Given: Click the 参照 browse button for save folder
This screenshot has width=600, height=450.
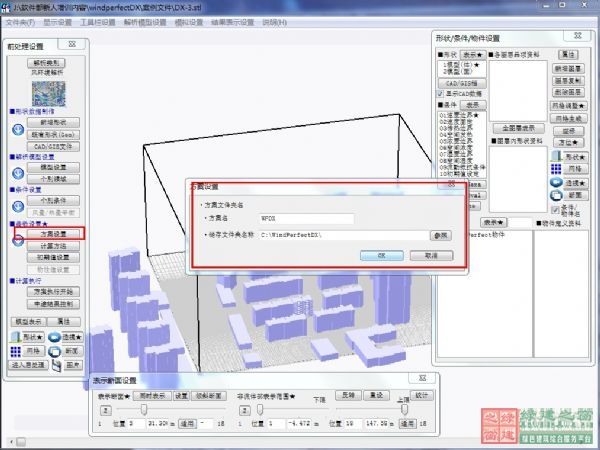Looking at the screenshot, I should click(441, 235).
